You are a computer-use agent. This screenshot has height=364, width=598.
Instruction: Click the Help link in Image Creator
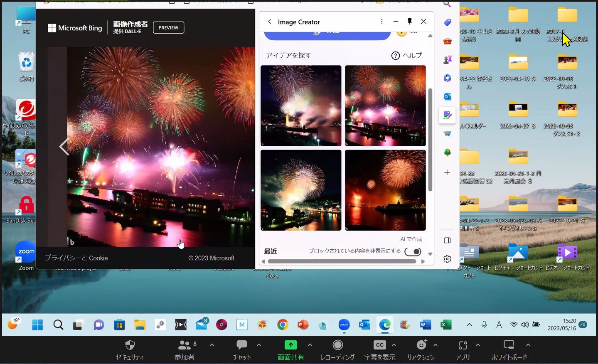click(x=406, y=55)
